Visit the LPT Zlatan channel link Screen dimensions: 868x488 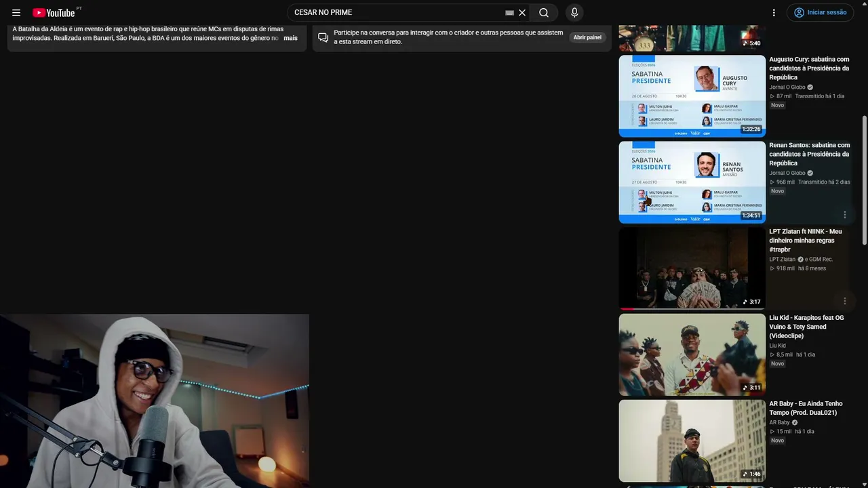click(783, 259)
